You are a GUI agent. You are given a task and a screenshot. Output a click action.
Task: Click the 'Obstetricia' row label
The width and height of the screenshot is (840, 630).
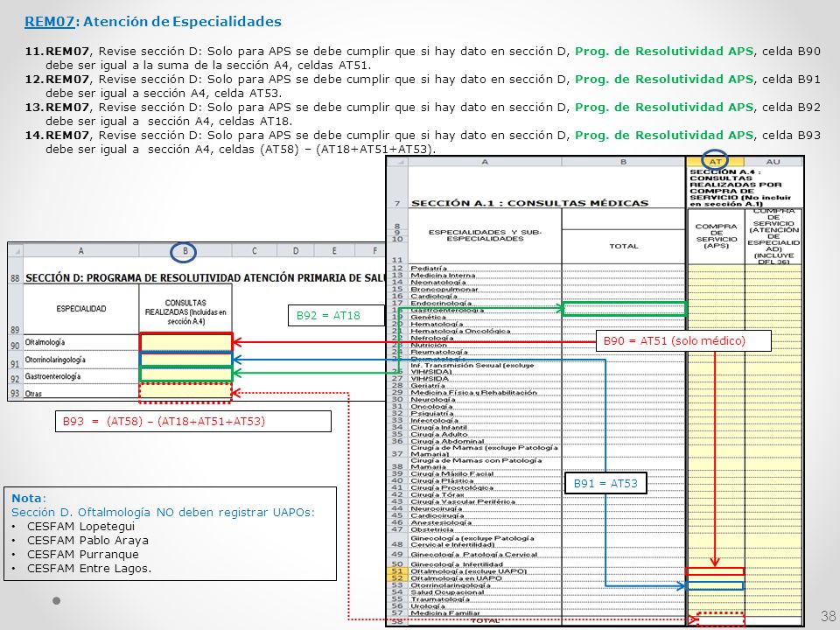point(431,529)
